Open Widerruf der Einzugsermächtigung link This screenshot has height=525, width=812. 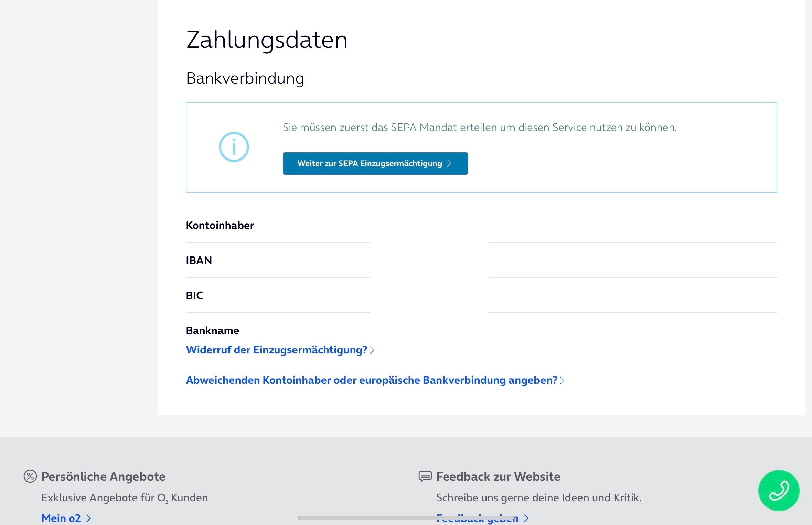(x=276, y=350)
